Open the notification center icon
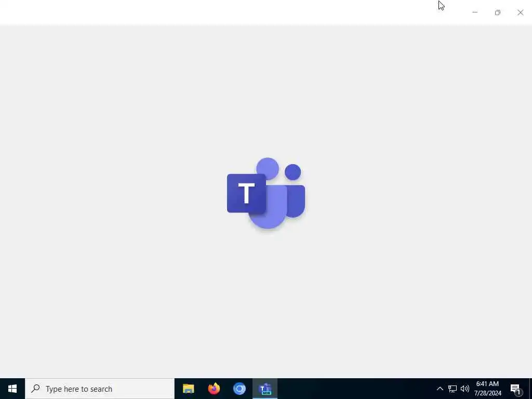This screenshot has height=399, width=532. pos(516,389)
